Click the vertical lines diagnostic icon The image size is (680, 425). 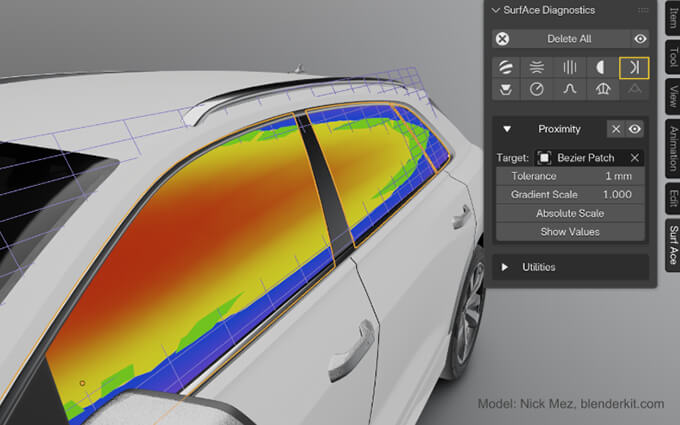click(570, 67)
